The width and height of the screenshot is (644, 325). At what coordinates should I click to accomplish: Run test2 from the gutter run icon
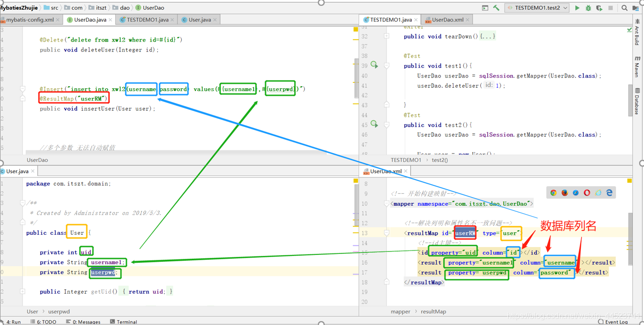[374, 124]
